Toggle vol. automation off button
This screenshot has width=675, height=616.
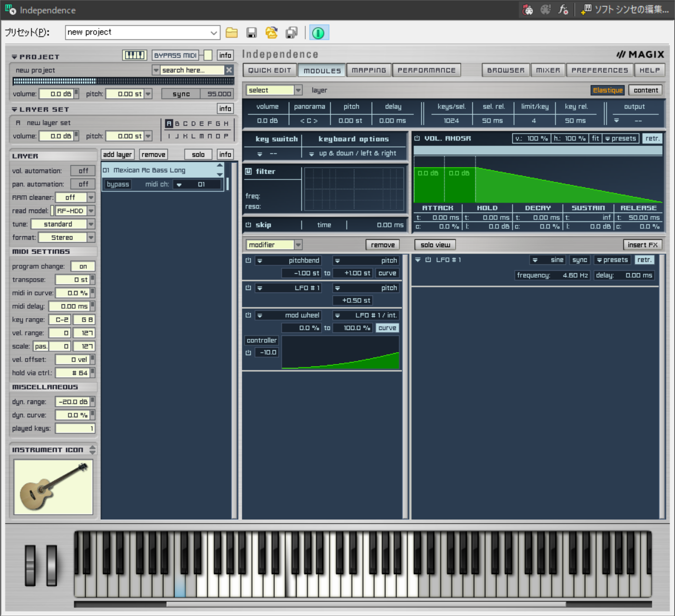point(83,171)
